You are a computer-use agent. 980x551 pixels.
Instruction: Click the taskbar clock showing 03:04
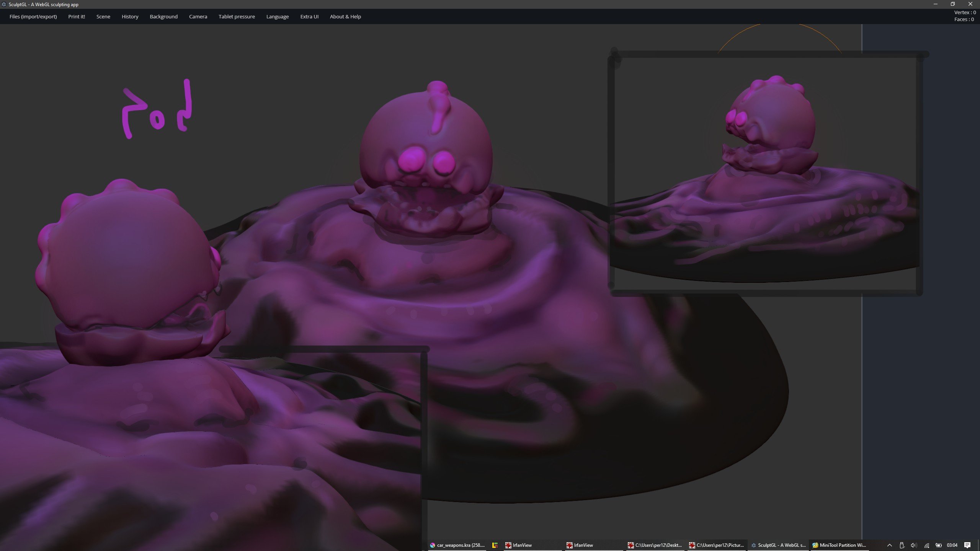[952, 545]
